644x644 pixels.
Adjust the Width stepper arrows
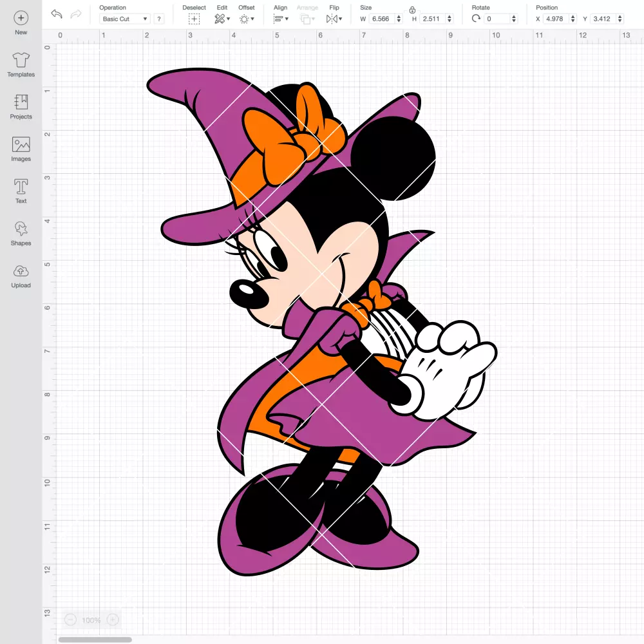[x=399, y=19]
